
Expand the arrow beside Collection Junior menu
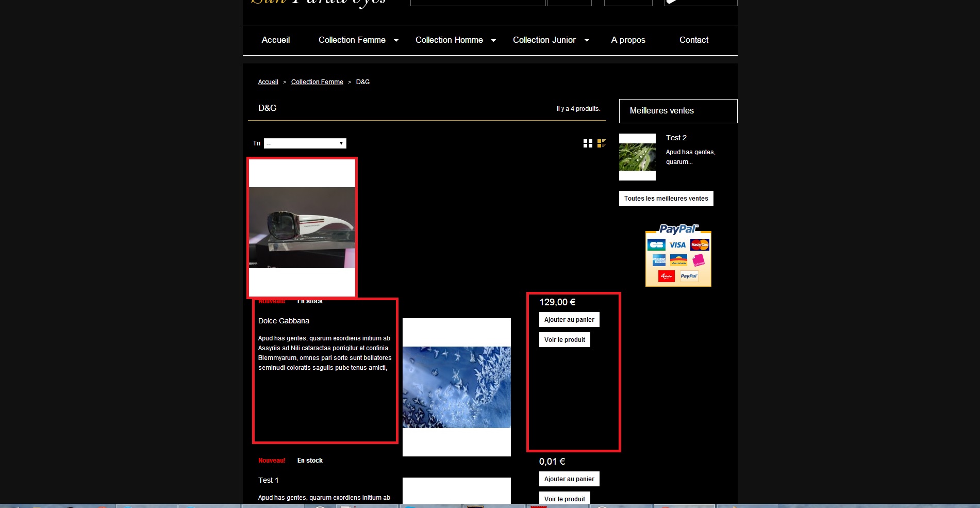pyautogui.click(x=587, y=40)
